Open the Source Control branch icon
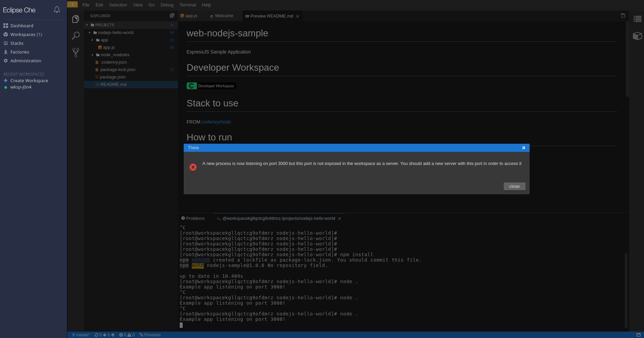Screen dimensions: 644x338 (x=75, y=52)
